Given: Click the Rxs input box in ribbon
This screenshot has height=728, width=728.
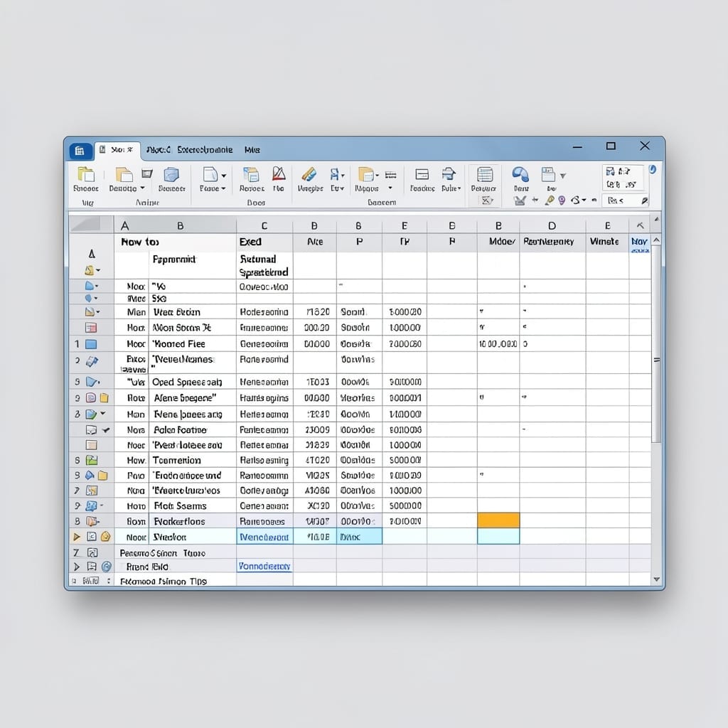Looking at the screenshot, I should 625,200.
